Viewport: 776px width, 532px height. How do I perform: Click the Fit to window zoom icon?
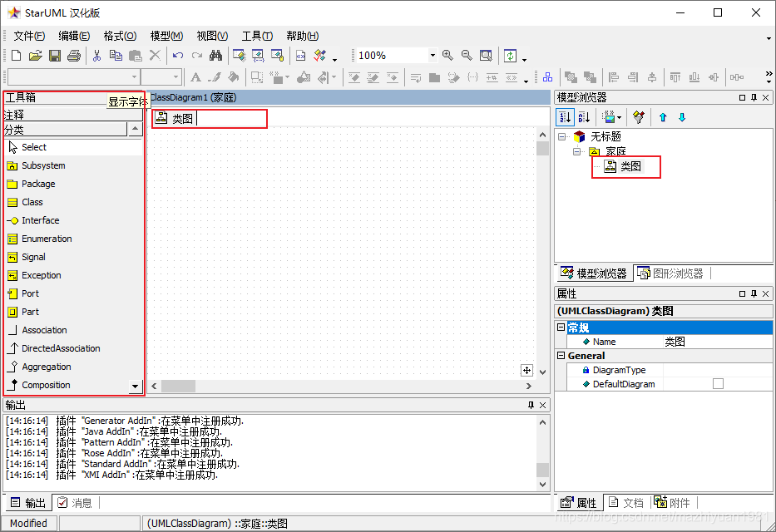point(486,56)
